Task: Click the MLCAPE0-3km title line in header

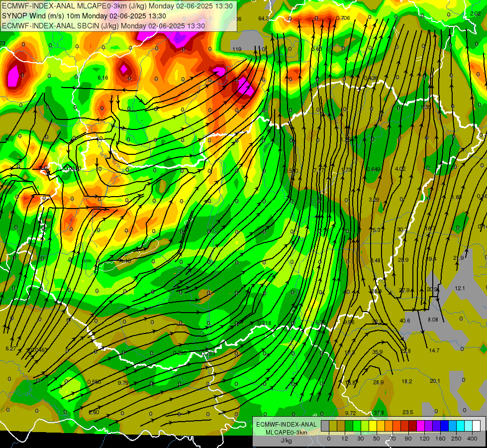Action: (x=117, y=6)
